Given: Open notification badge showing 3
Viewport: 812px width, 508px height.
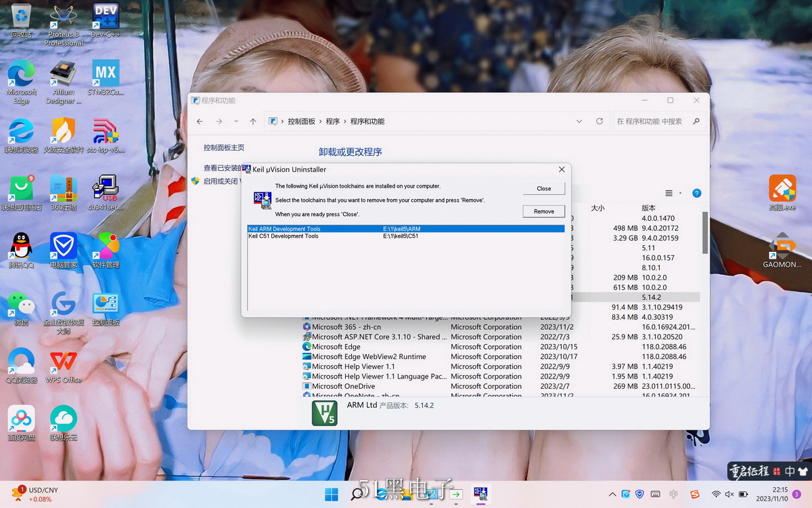Looking at the screenshot, I should [x=797, y=494].
